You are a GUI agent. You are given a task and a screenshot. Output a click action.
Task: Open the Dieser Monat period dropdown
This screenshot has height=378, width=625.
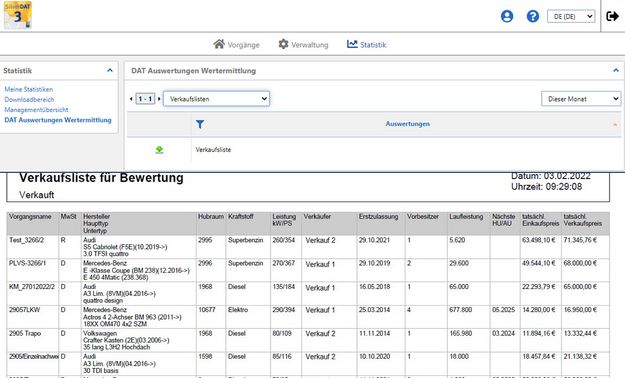pos(581,99)
